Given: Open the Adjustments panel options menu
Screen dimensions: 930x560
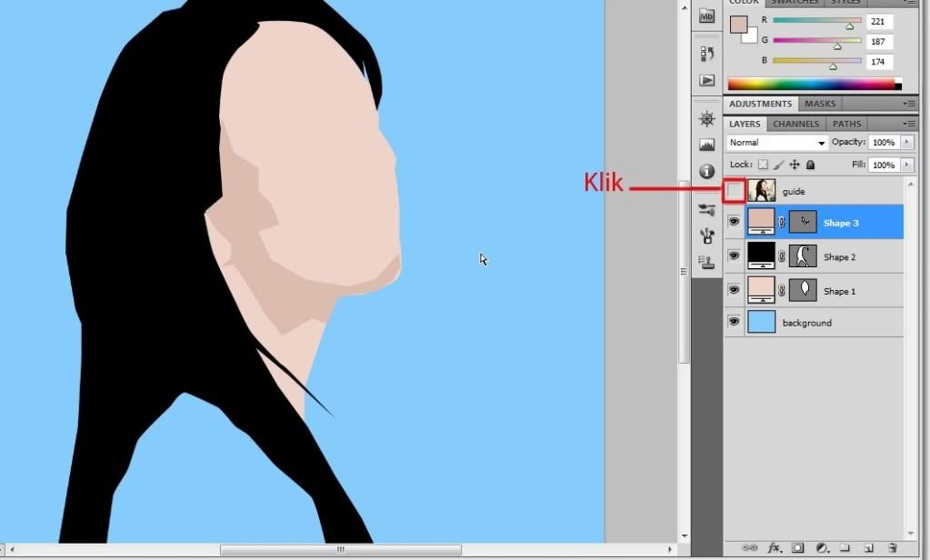Looking at the screenshot, I should point(909,104).
